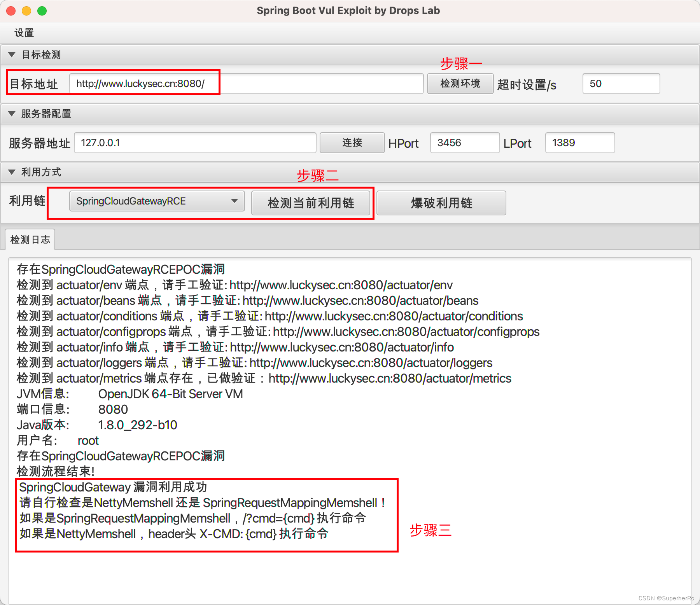This screenshot has height=605, width=700.
Task: Click the 服务器地址 field with 127.0.0.1
Action: 195,143
